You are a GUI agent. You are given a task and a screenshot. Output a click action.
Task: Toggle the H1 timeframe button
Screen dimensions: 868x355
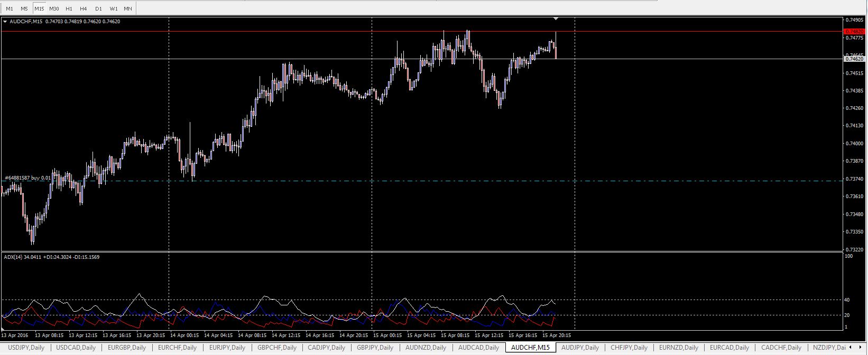69,8
